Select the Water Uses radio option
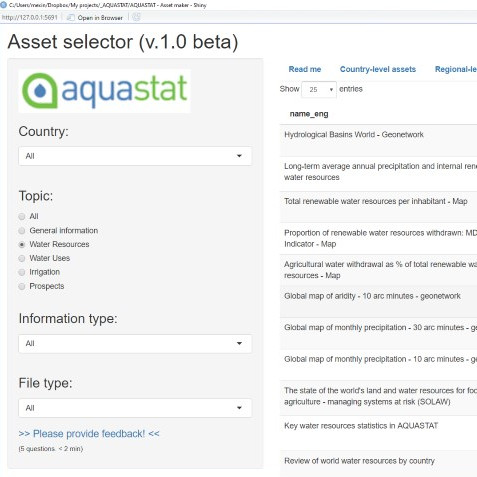The image size is (477, 477). click(22, 258)
